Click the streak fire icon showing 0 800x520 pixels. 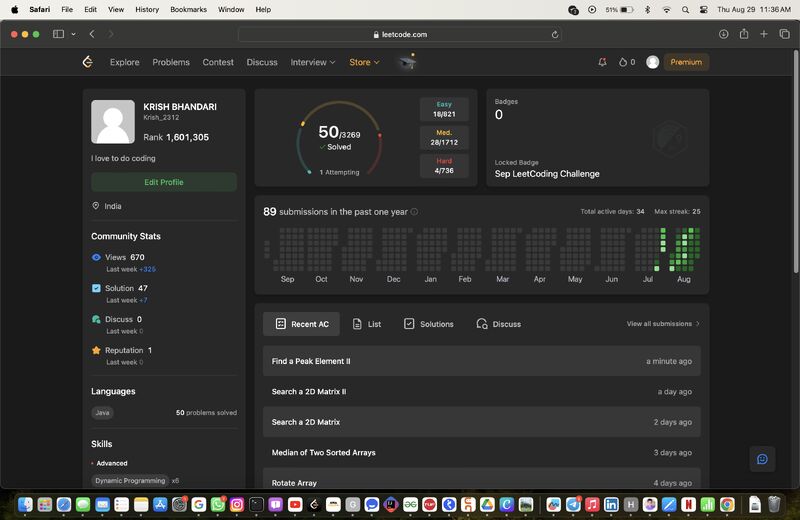627,62
